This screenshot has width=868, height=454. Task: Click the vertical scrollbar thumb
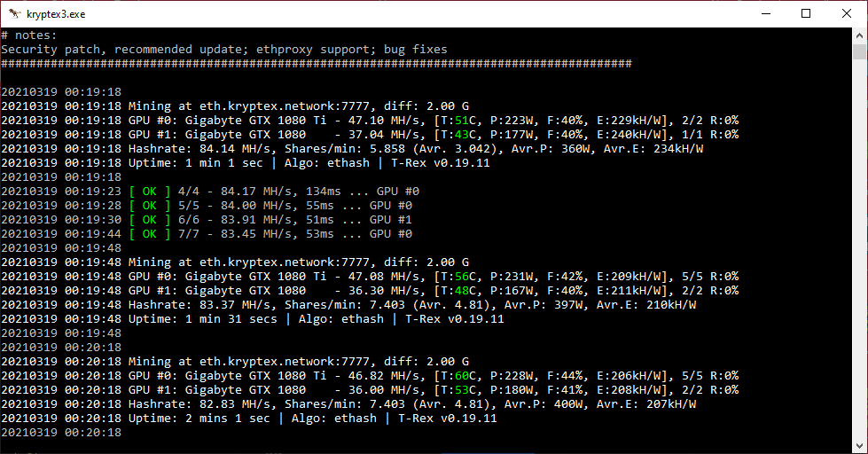click(860, 51)
